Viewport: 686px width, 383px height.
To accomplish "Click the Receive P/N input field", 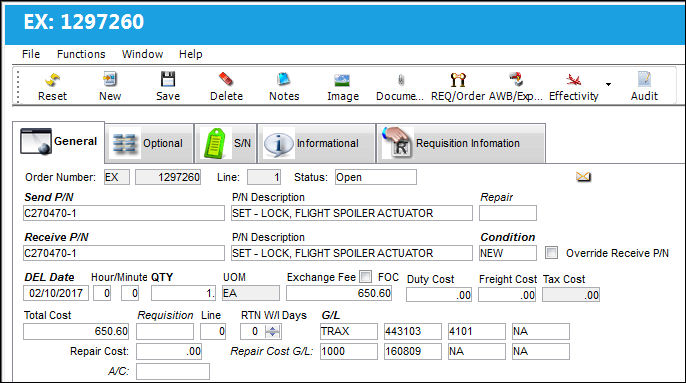I will [124, 253].
